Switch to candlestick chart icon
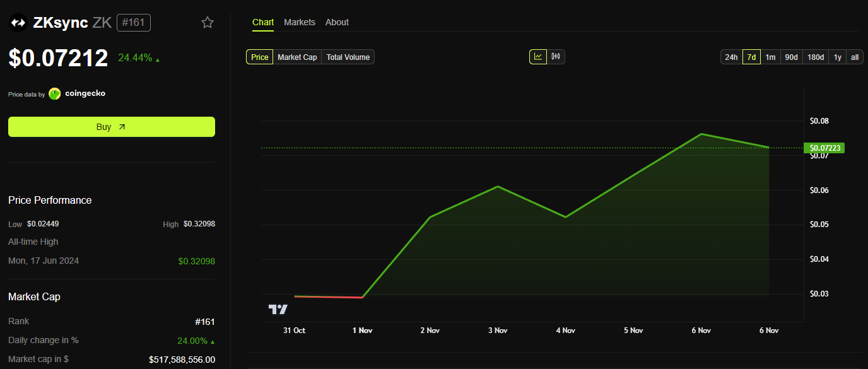The height and width of the screenshot is (369, 868). coord(555,56)
